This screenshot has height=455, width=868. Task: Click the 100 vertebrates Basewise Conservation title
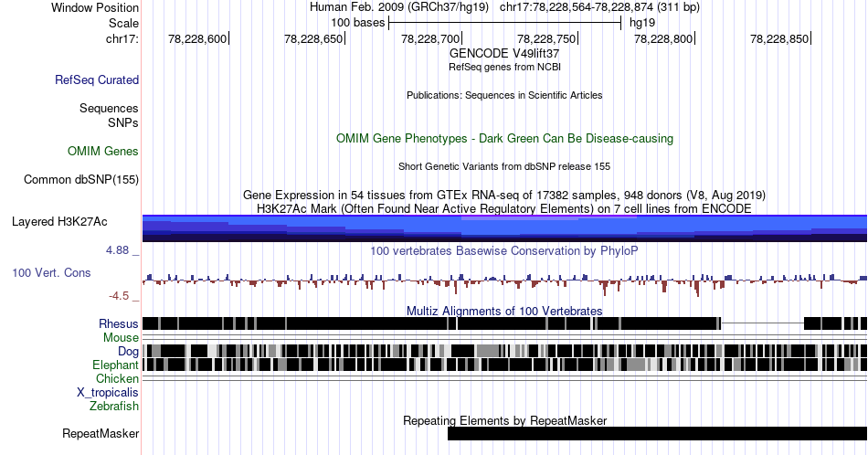click(504, 250)
